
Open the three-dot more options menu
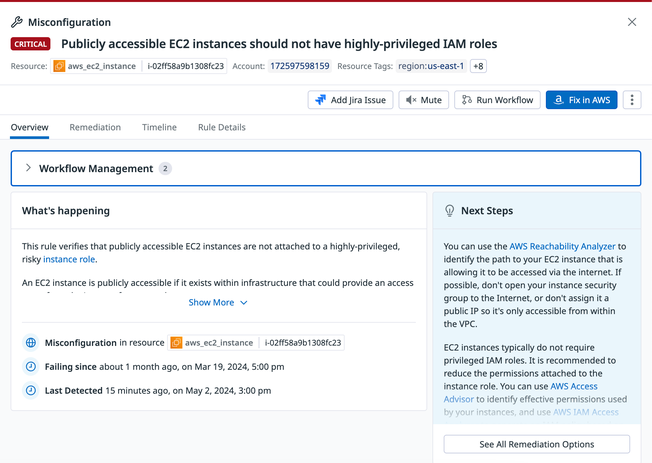point(631,100)
